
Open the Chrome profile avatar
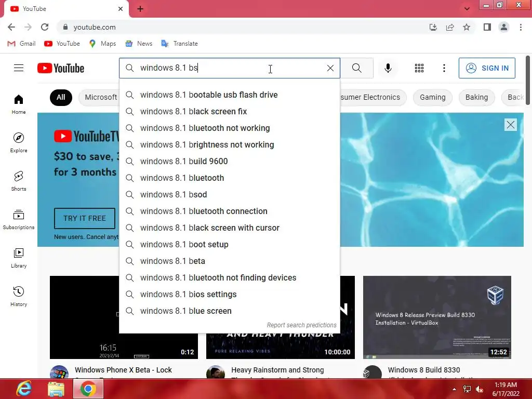pyautogui.click(x=504, y=27)
